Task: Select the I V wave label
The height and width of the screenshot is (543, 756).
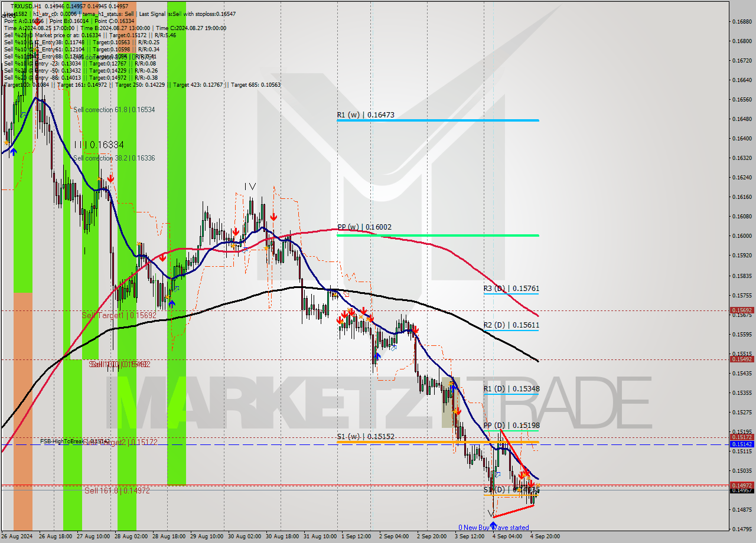Action: coord(250,187)
